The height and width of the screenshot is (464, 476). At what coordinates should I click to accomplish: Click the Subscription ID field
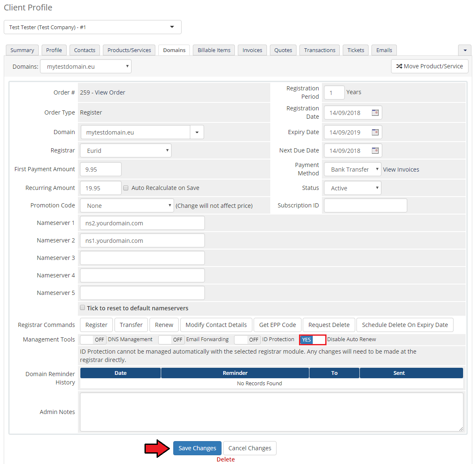[x=366, y=206]
